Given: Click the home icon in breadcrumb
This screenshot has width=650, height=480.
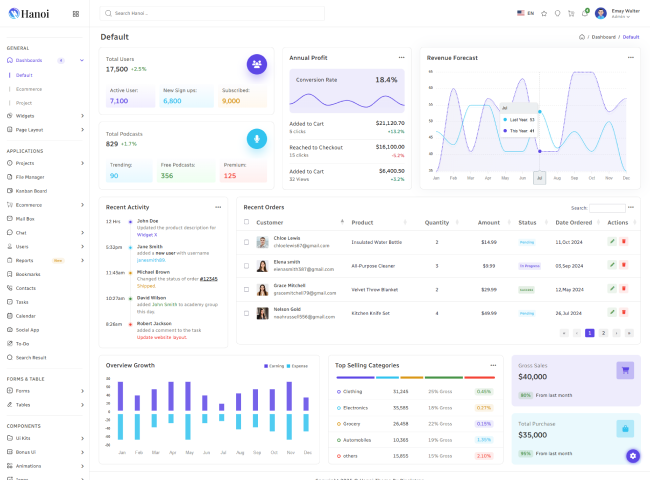Looking at the screenshot, I should pyautogui.click(x=582, y=37).
